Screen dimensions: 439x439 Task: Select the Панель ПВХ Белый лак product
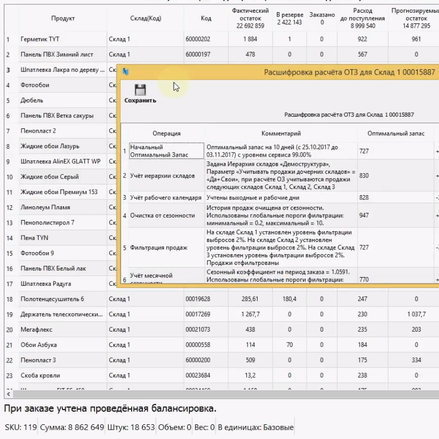tap(53, 268)
